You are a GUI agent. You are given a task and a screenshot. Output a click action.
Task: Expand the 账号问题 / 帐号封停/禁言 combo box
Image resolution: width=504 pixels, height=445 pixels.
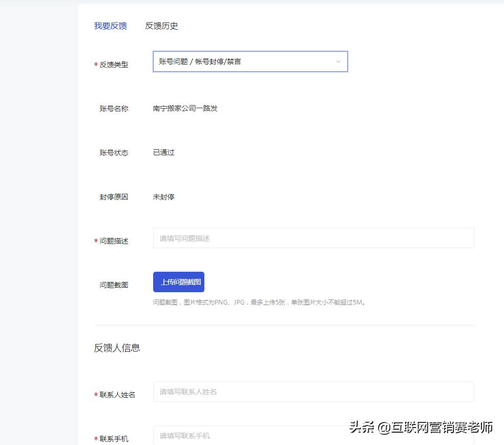pyautogui.click(x=250, y=62)
